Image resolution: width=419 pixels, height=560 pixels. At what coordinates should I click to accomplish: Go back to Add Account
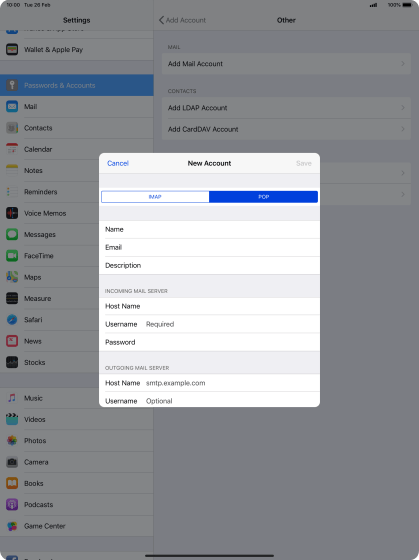183,20
